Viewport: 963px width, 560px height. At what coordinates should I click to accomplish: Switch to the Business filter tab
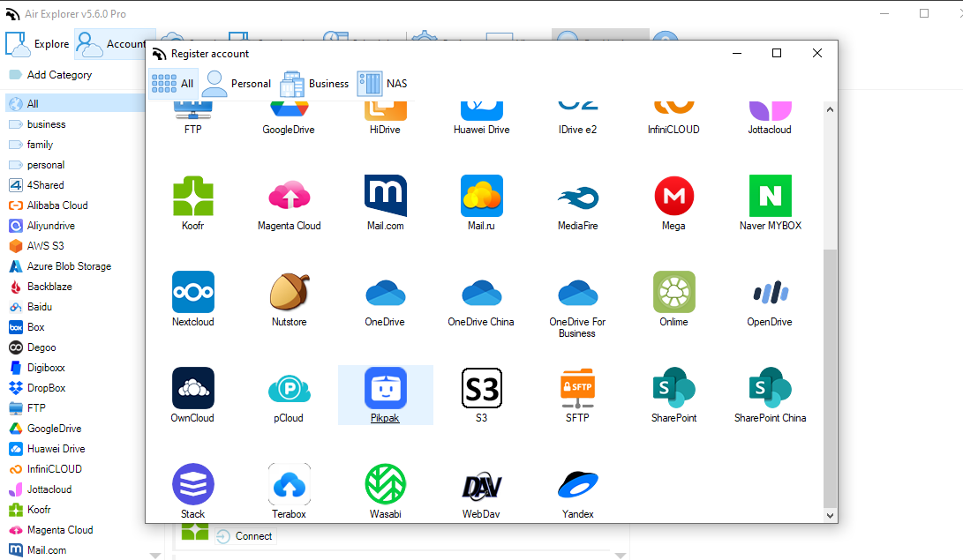point(315,83)
